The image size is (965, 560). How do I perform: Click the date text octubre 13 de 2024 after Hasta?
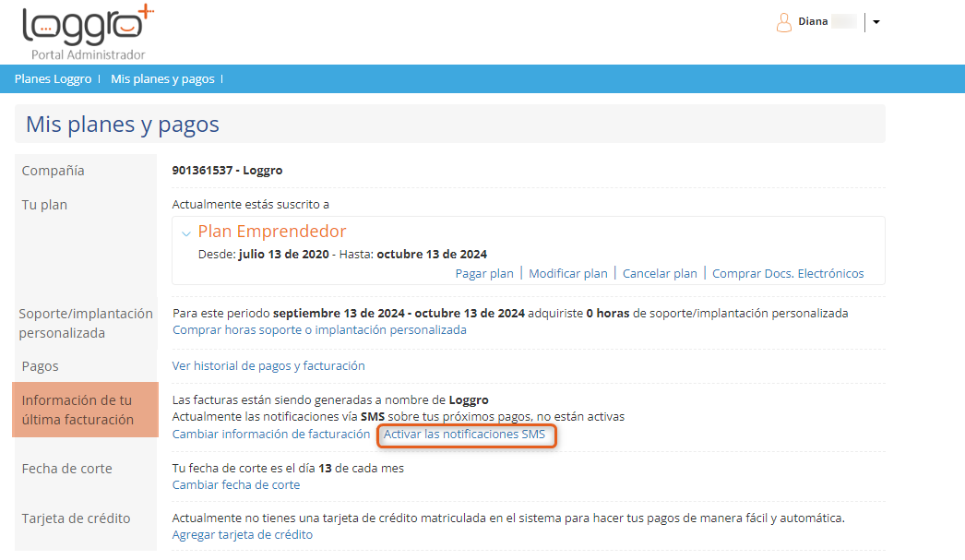(432, 254)
